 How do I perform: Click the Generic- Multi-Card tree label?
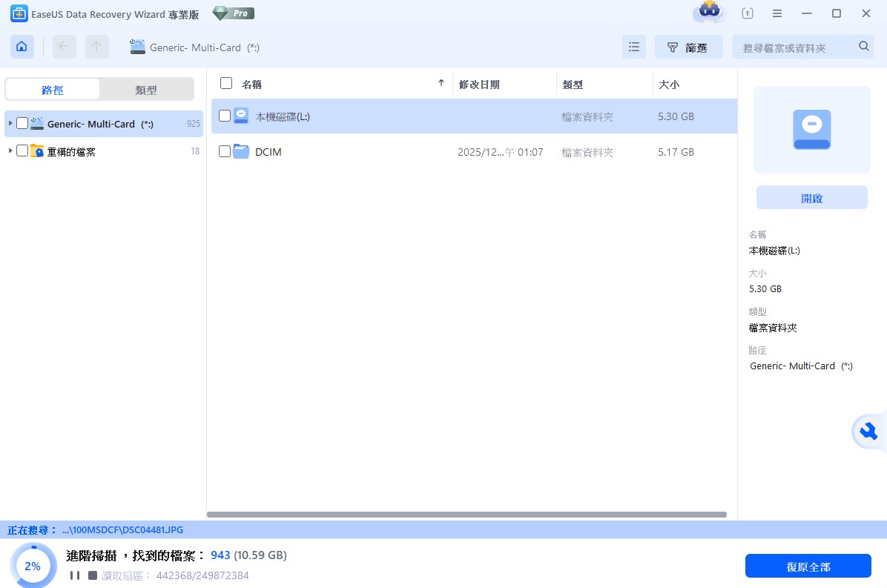(x=100, y=124)
